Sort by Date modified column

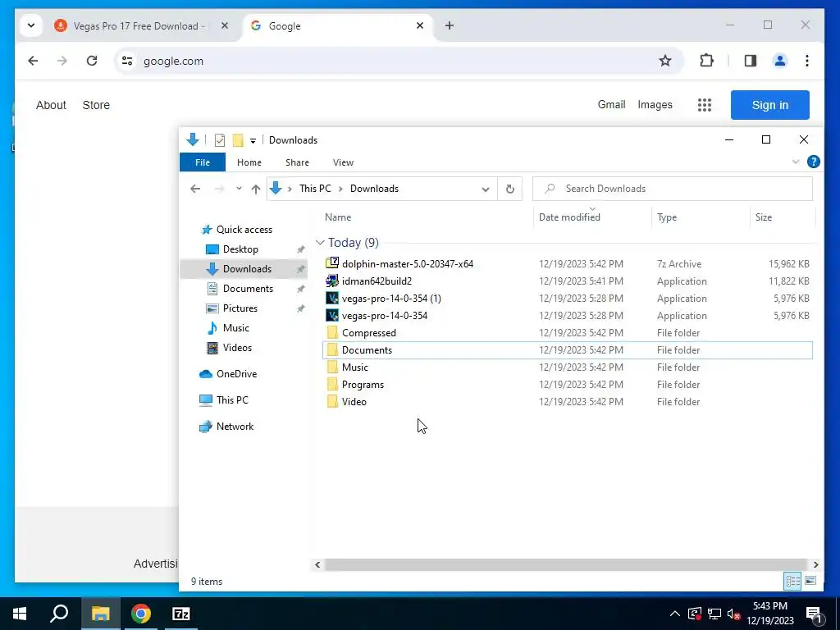click(x=569, y=217)
